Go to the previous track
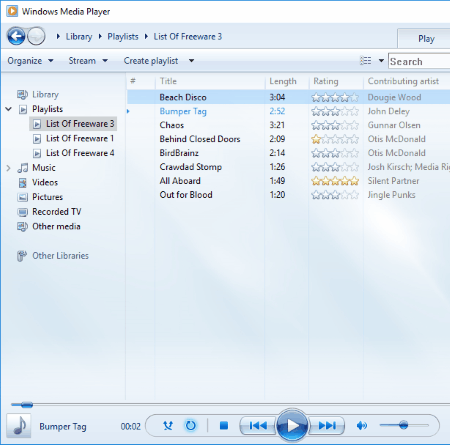 [258, 426]
